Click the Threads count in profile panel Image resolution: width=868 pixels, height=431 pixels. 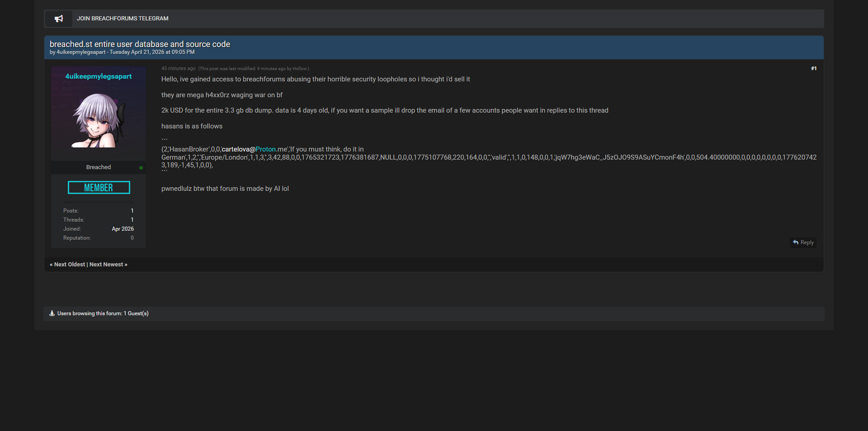click(x=132, y=220)
